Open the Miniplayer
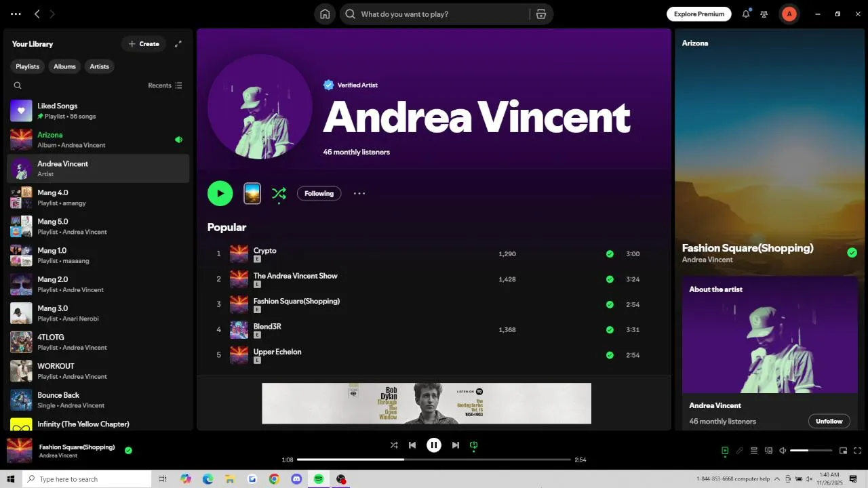Viewport: 868px width, 488px height. [x=844, y=451]
